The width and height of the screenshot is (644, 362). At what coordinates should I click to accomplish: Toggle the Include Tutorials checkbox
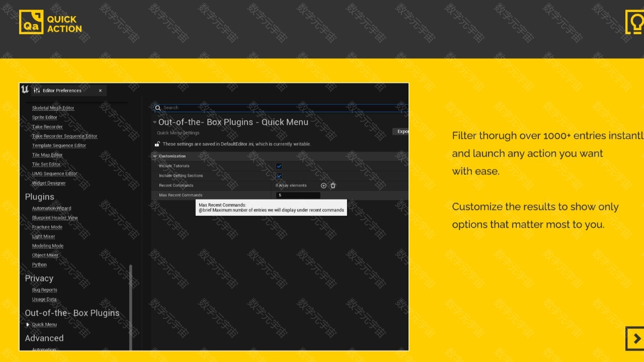(x=279, y=166)
